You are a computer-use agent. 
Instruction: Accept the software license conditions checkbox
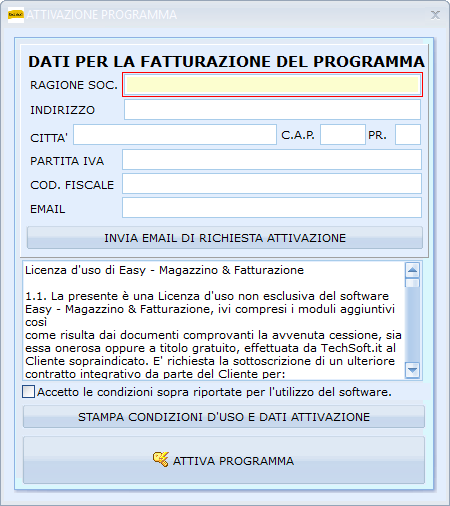click(x=28, y=392)
